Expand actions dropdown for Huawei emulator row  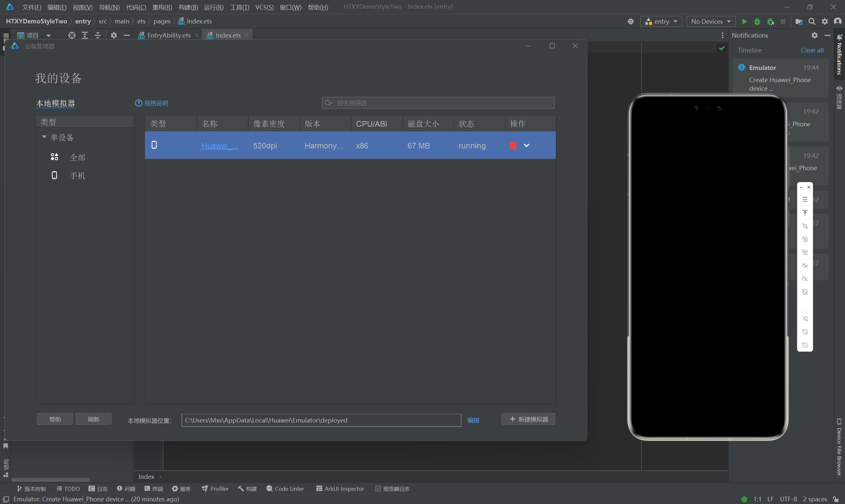[526, 145]
